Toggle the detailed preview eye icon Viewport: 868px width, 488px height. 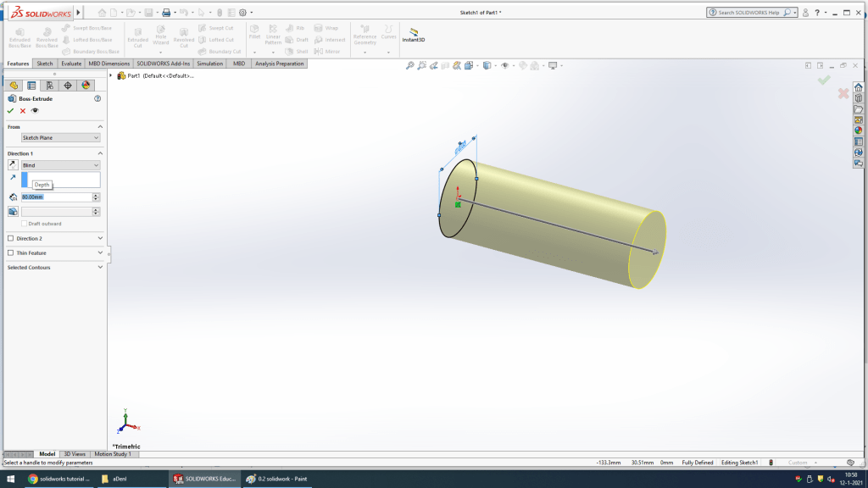pos(36,111)
